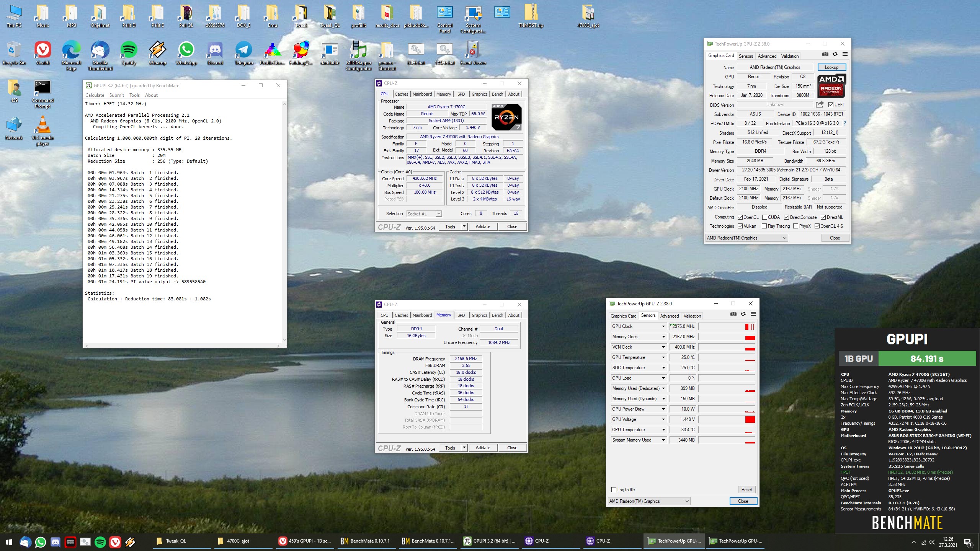980x551 pixels.
Task: Click the taskbar clock showing 12.26
Action: pyautogui.click(x=948, y=542)
